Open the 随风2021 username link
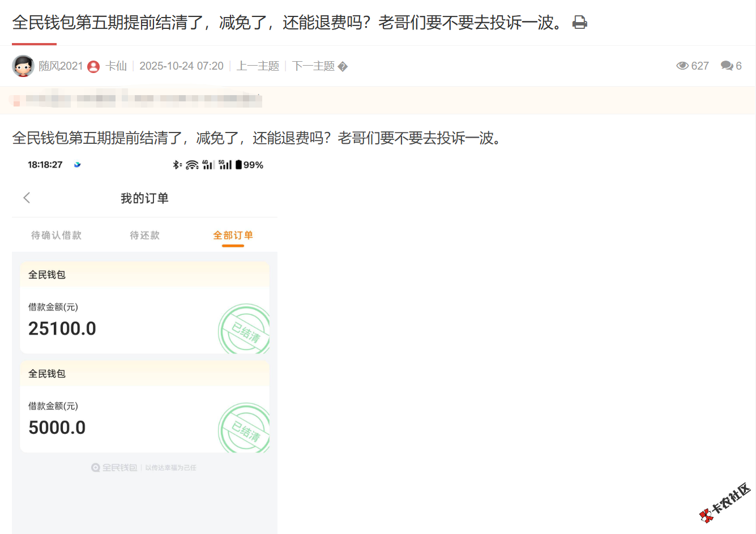This screenshot has width=756, height=534. click(61, 66)
